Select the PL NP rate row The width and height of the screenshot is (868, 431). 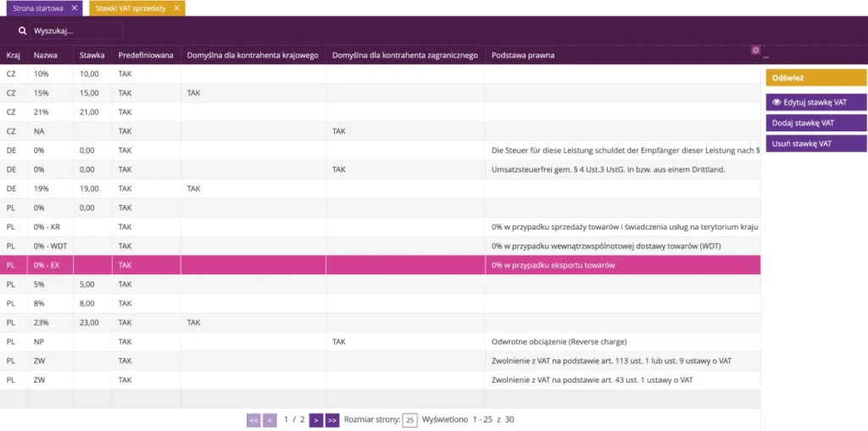pyautogui.click(x=381, y=341)
